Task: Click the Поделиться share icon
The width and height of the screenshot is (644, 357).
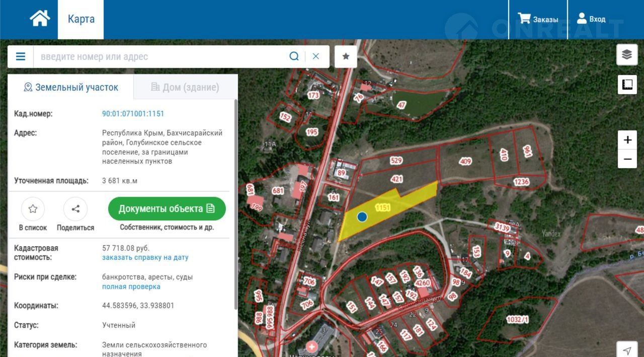Action: point(75,209)
